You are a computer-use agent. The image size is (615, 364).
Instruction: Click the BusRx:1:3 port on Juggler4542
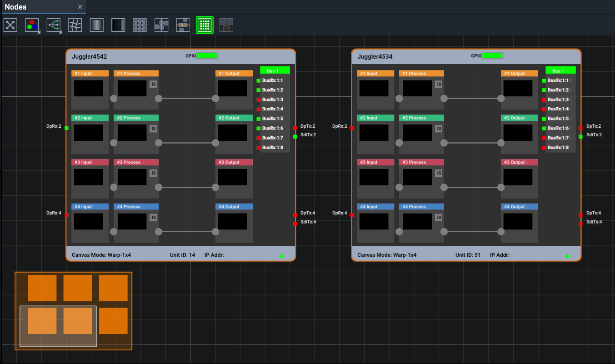[x=259, y=100]
